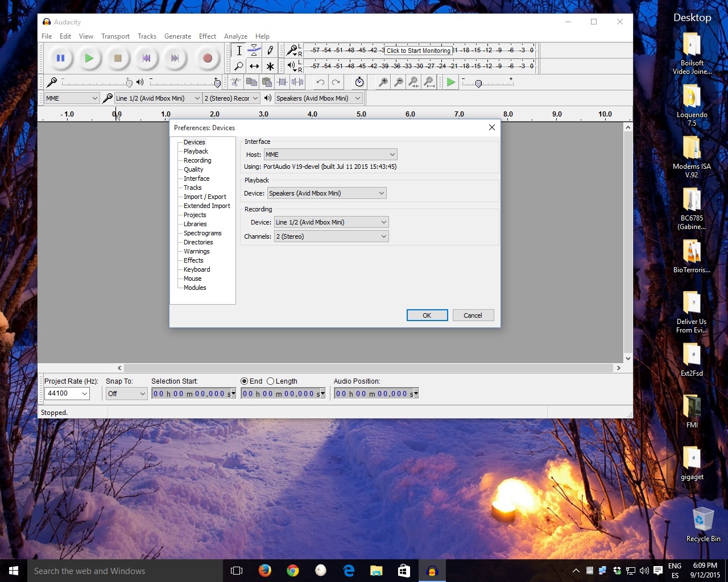Image resolution: width=728 pixels, height=582 pixels.
Task: Activate the Zoom tool
Action: click(239, 66)
